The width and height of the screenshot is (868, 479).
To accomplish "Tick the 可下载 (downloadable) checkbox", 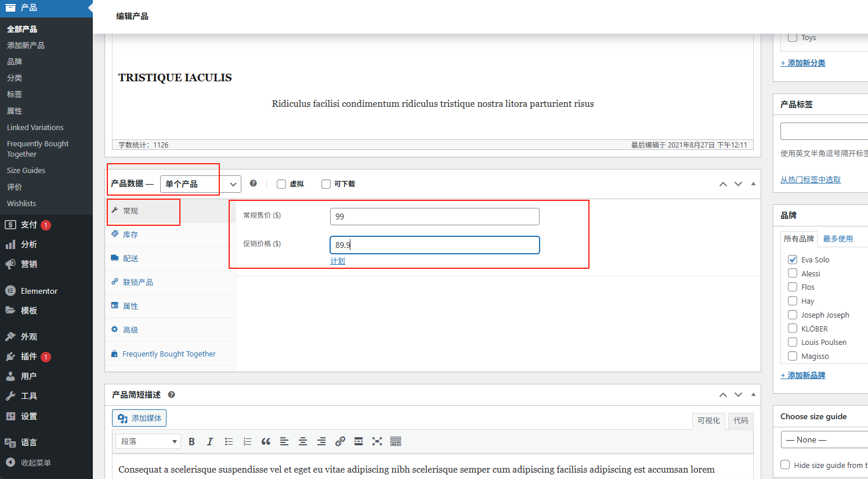I will coord(326,184).
